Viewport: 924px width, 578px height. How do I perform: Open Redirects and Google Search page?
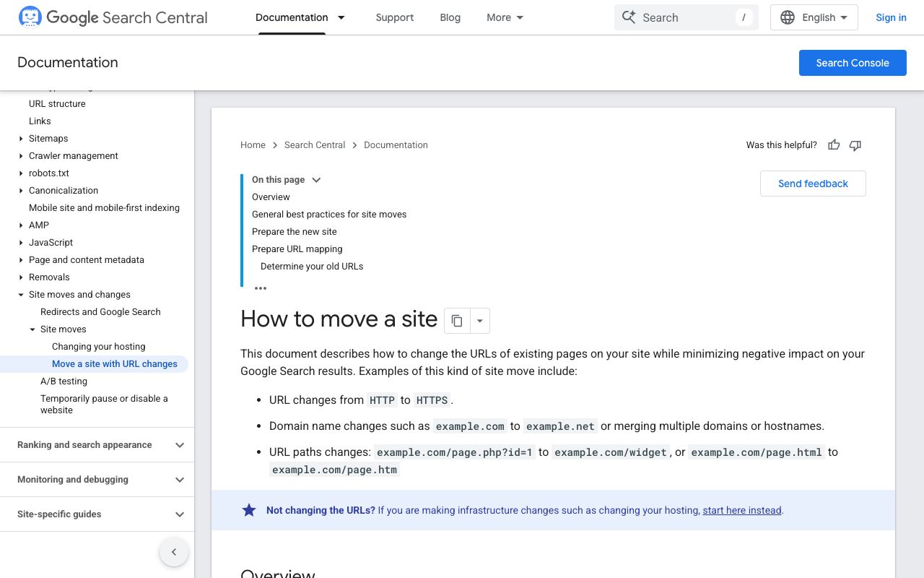tap(100, 312)
